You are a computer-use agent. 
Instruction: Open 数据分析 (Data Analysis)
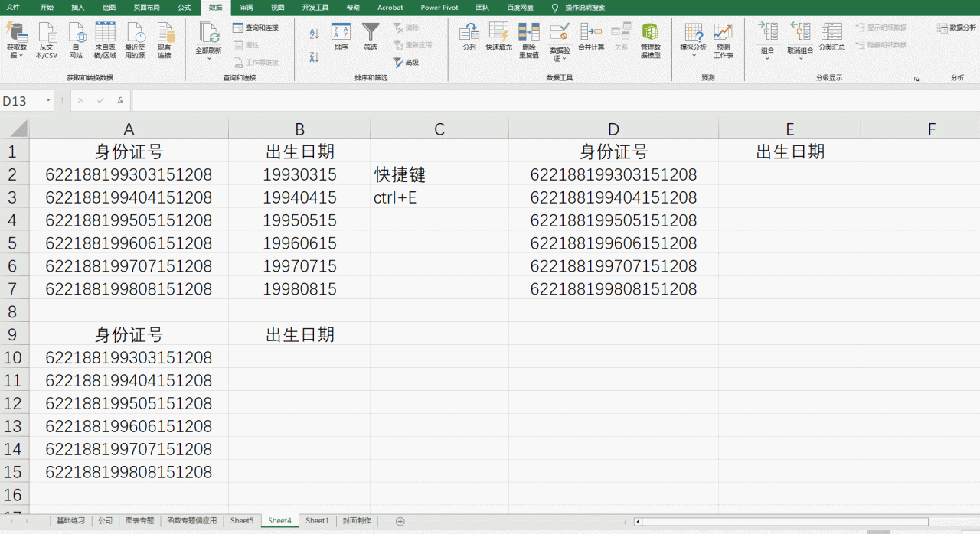click(956, 28)
